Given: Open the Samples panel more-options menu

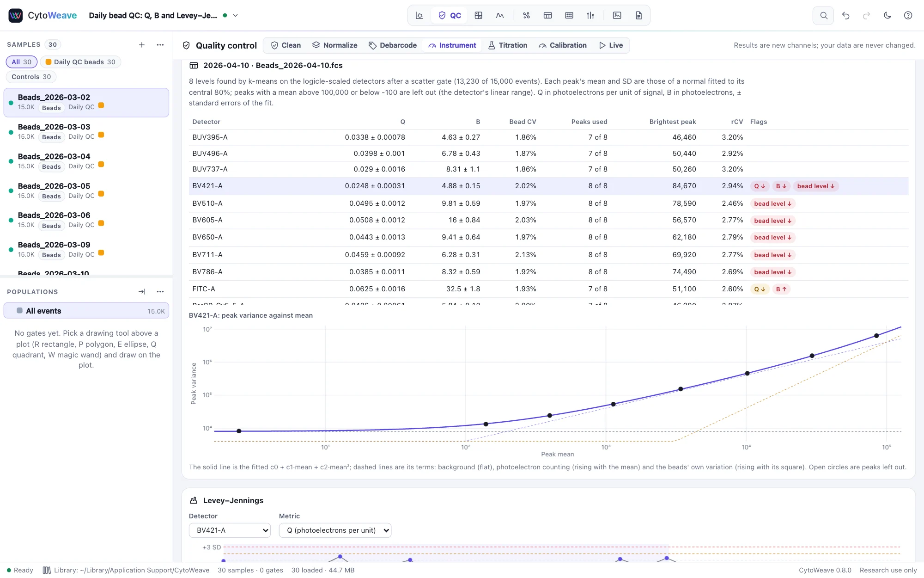Looking at the screenshot, I should (x=160, y=45).
